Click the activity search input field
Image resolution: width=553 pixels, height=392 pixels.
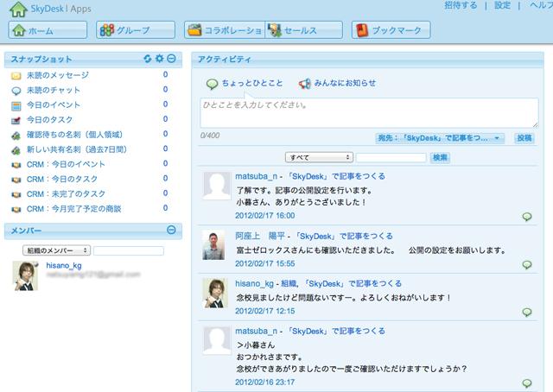coord(391,157)
